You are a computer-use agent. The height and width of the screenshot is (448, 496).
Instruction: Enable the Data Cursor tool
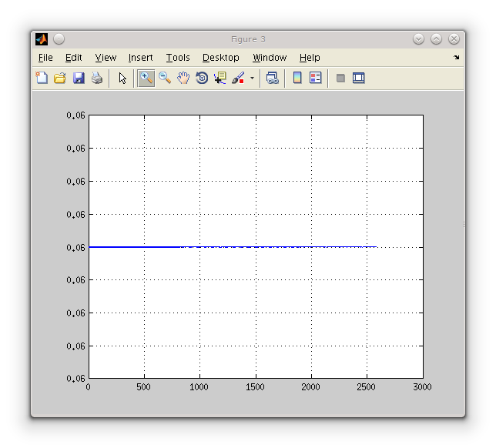[x=220, y=78]
